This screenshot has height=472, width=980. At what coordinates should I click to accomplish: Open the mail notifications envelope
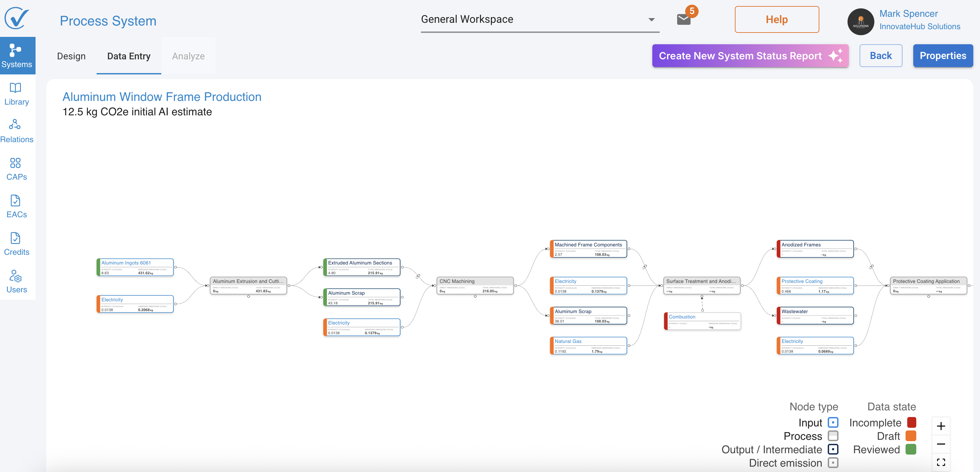pos(684,19)
